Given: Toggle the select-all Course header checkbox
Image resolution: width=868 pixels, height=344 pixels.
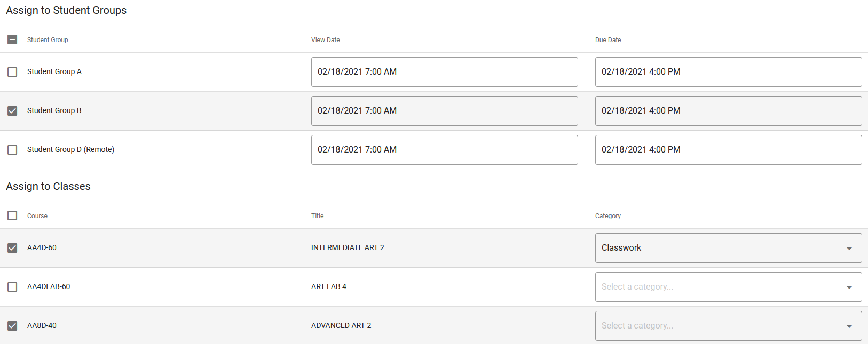Looking at the screenshot, I should click(x=12, y=215).
